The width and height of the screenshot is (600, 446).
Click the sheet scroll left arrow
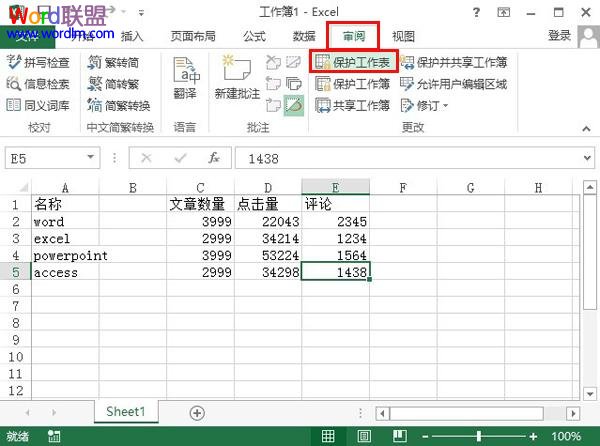28,412
